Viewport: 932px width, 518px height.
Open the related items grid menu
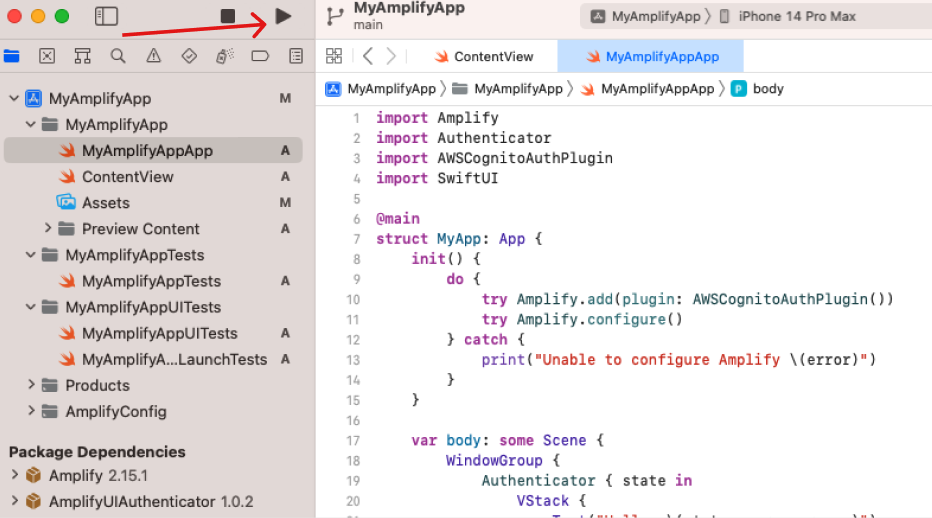[x=334, y=56]
